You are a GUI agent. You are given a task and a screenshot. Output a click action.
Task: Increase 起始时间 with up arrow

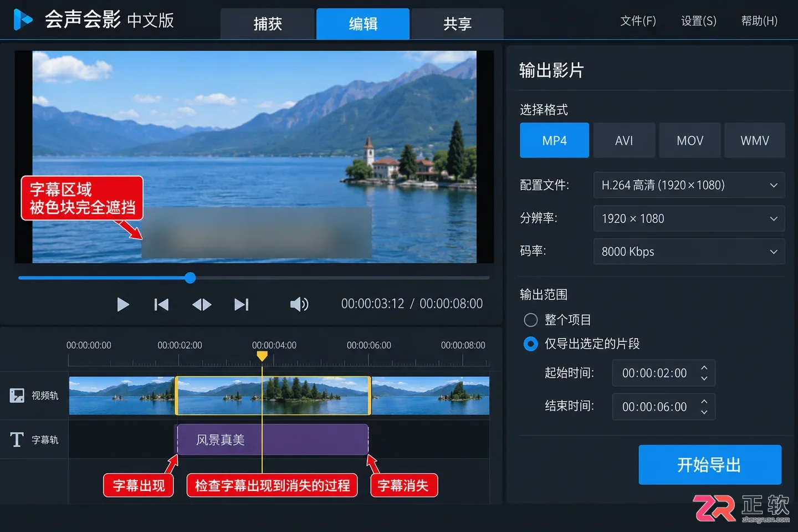click(x=704, y=367)
